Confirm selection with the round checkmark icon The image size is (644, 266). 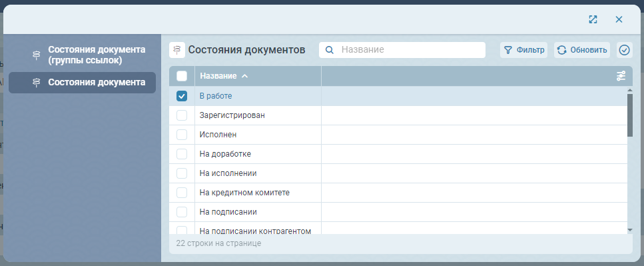(x=624, y=50)
